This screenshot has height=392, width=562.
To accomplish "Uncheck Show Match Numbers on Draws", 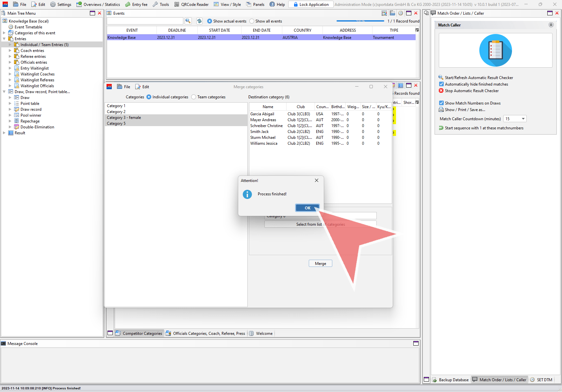I will (441, 103).
